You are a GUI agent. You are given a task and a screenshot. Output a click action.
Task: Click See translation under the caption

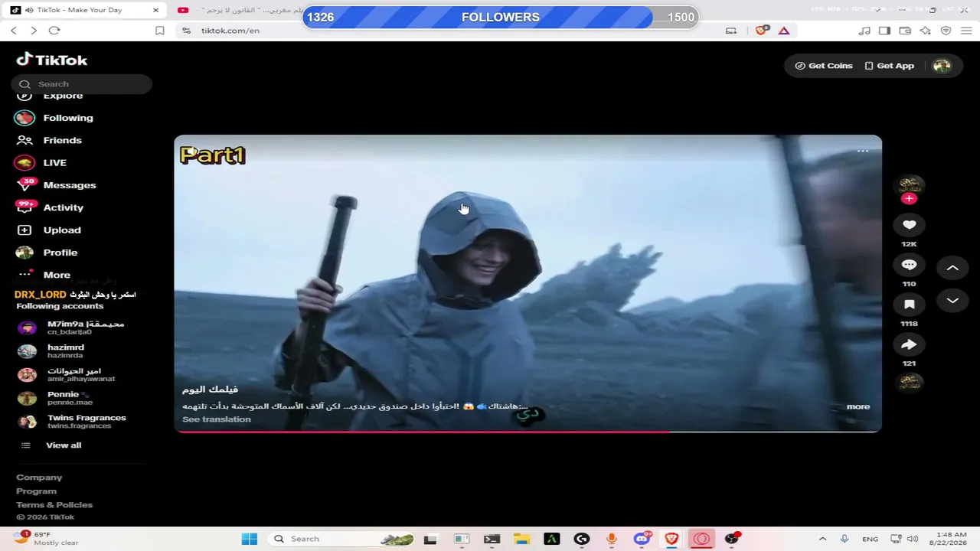tap(216, 419)
